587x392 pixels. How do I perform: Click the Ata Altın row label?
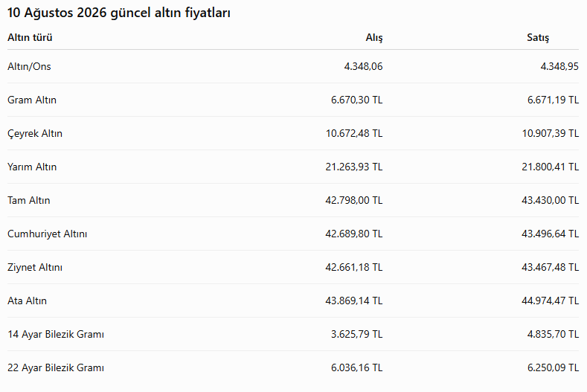pos(27,301)
